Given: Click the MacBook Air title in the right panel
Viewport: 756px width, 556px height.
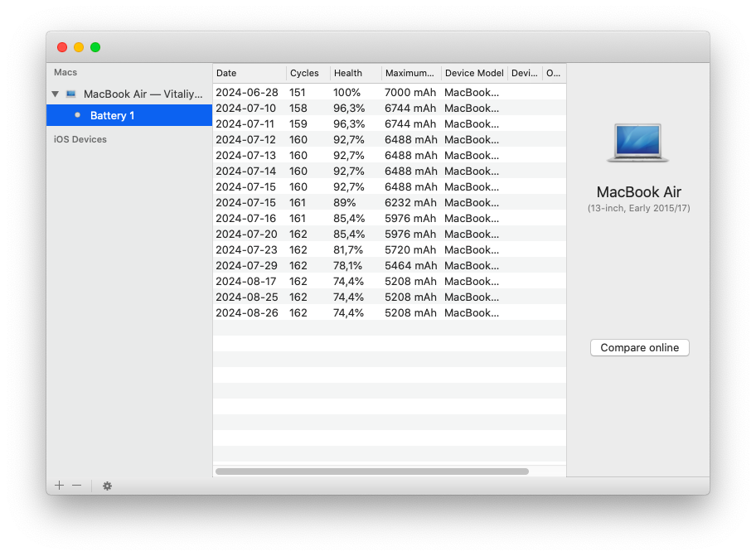Looking at the screenshot, I should pos(639,191).
